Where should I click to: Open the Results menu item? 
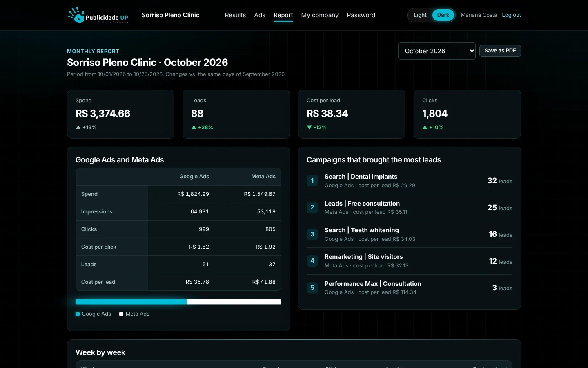tap(235, 15)
